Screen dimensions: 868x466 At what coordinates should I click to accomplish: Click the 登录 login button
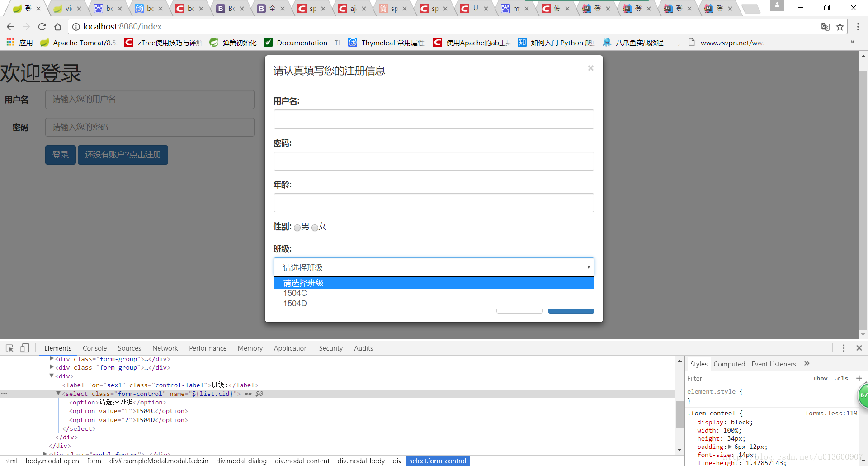61,155
